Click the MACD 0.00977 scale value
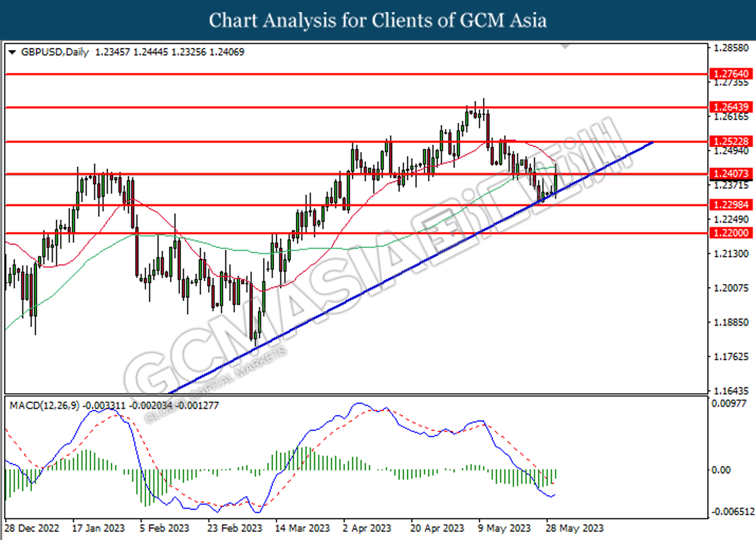This screenshot has width=756, height=540. [729, 403]
